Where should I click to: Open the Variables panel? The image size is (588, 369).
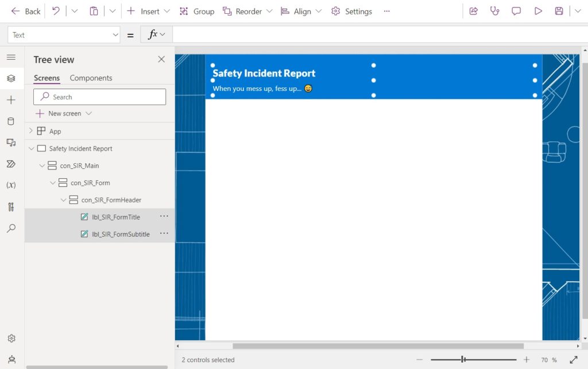pyautogui.click(x=11, y=184)
